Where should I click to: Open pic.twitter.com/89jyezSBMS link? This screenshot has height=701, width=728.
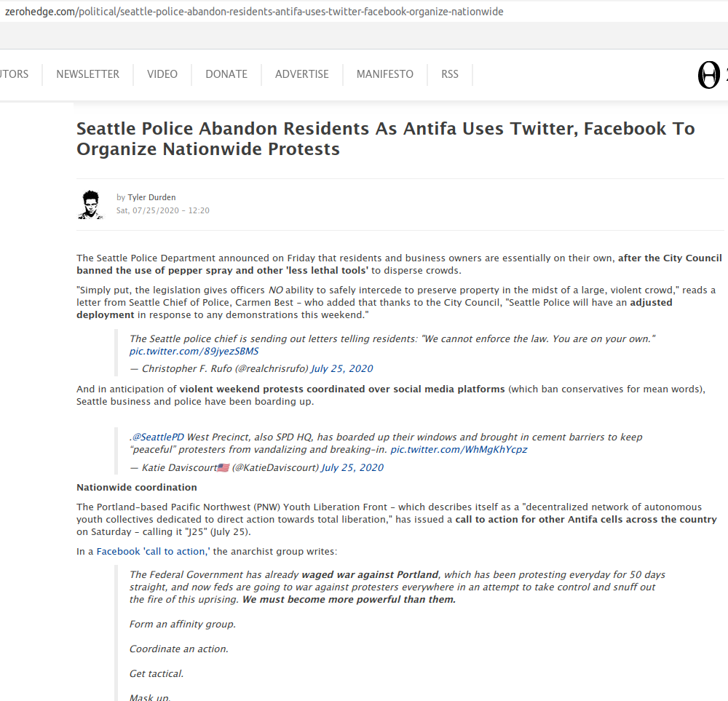tap(194, 352)
